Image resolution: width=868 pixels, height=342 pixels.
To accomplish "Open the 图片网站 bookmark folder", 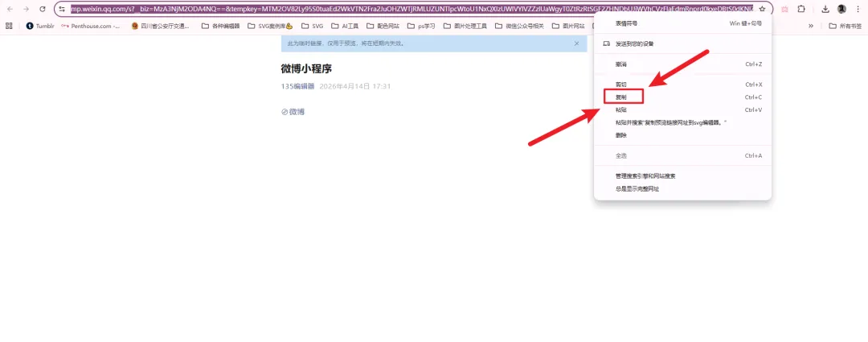I will (x=568, y=26).
